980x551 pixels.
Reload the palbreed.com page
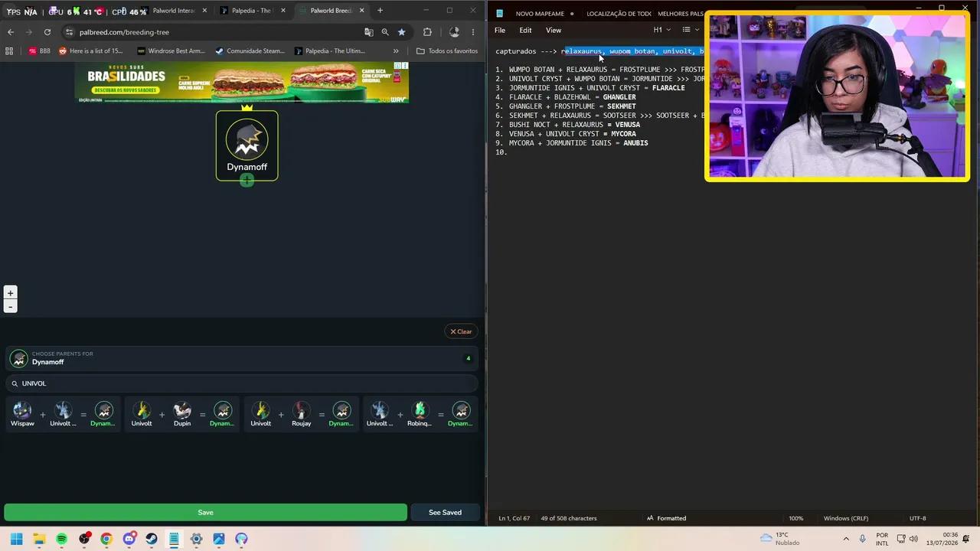pos(47,32)
